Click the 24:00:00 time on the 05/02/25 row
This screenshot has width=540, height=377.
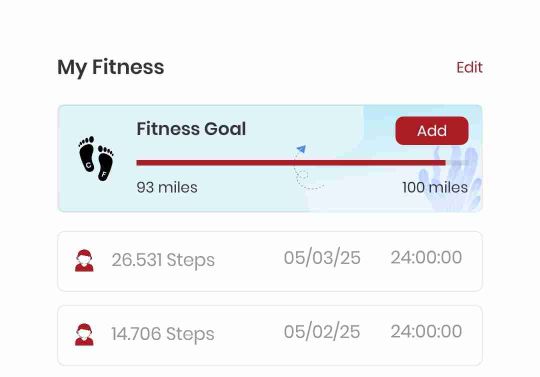point(426,331)
